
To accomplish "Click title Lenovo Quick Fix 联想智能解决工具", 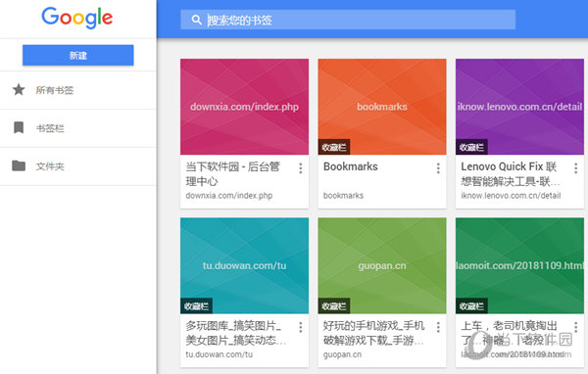I will click(511, 174).
